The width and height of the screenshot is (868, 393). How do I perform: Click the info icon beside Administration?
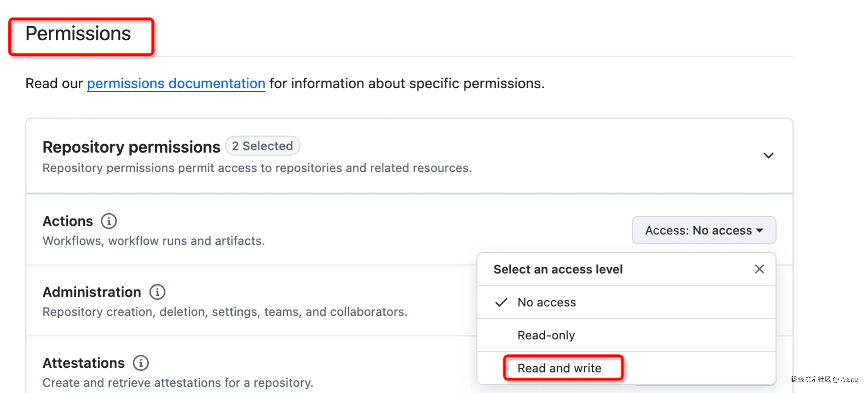point(157,292)
